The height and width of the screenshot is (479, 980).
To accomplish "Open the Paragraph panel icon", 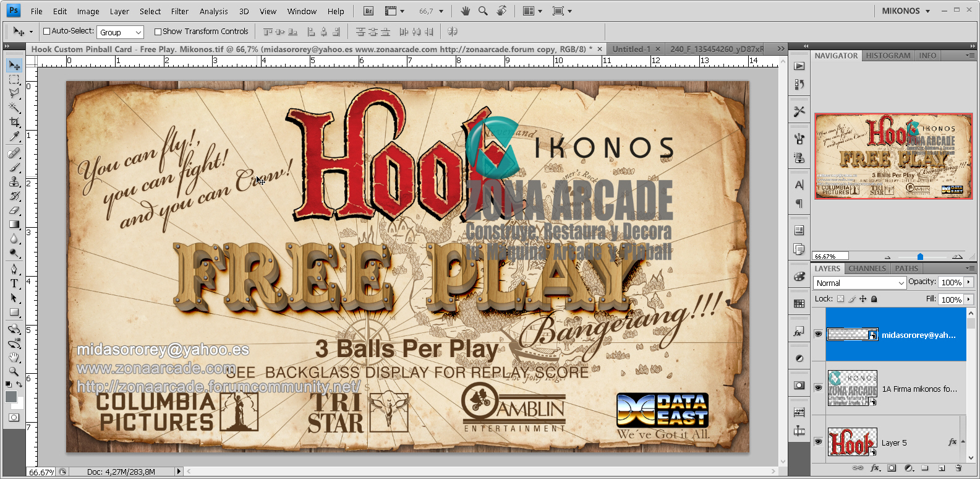I will tap(799, 203).
